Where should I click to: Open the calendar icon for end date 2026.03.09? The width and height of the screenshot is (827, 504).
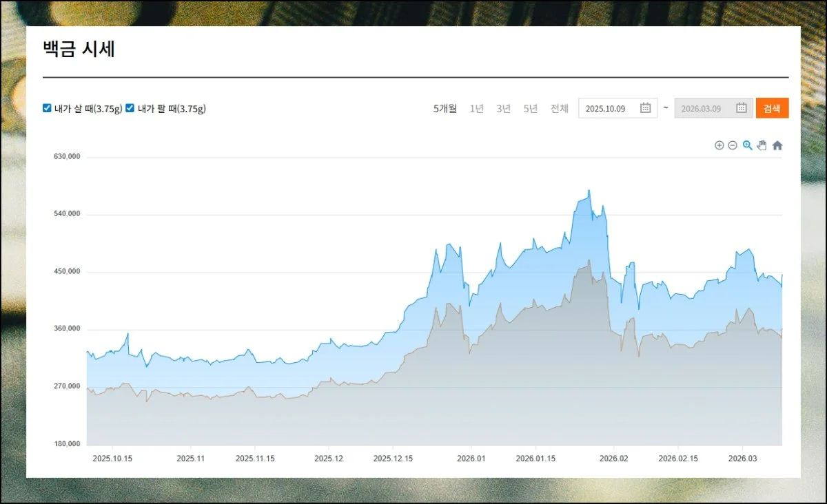click(x=742, y=108)
